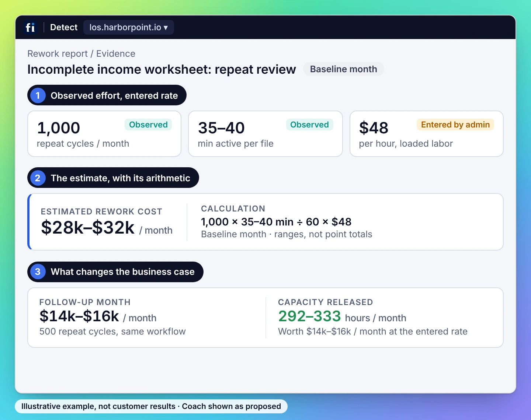531x420 pixels.
Task: Click the 292–333 hours capacity value
Action: 310,316
